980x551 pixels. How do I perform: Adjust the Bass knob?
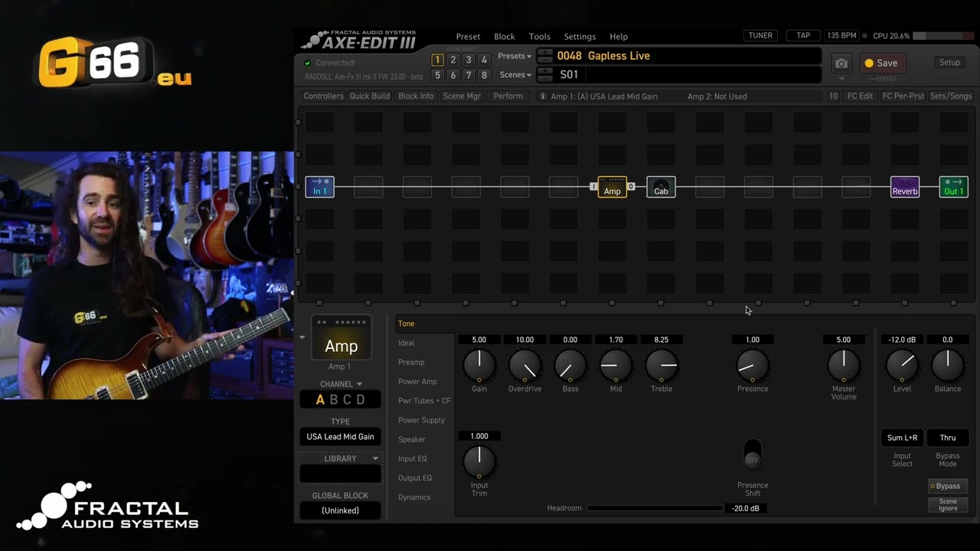[x=570, y=365]
